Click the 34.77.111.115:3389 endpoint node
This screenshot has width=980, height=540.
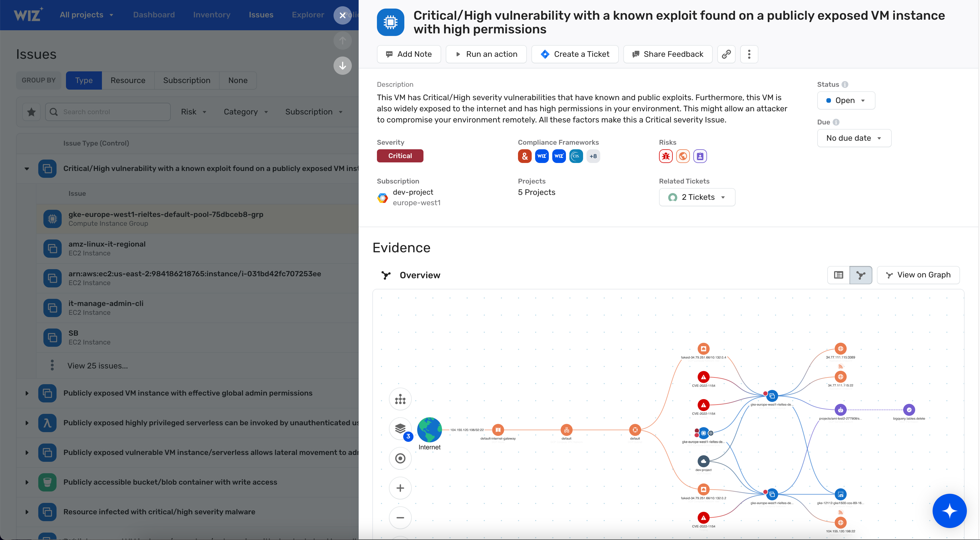tap(840, 348)
